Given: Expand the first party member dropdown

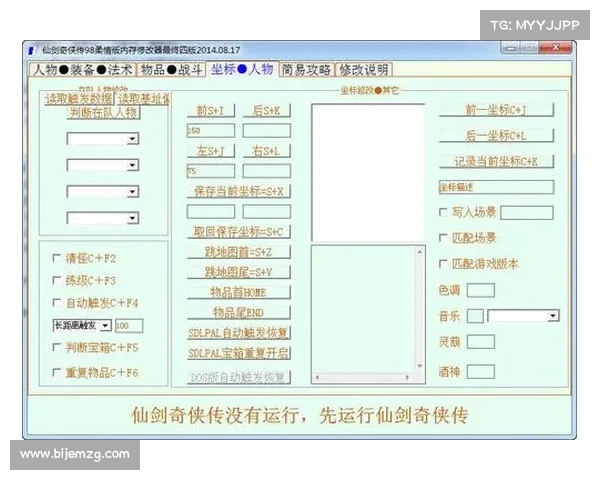Looking at the screenshot, I should pyautogui.click(x=132, y=139).
